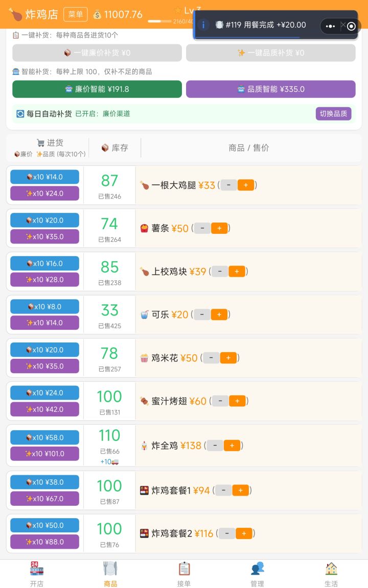This screenshot has height=588, width=368.
Task: Select the 商品 bottom tab
Action: 110,574
